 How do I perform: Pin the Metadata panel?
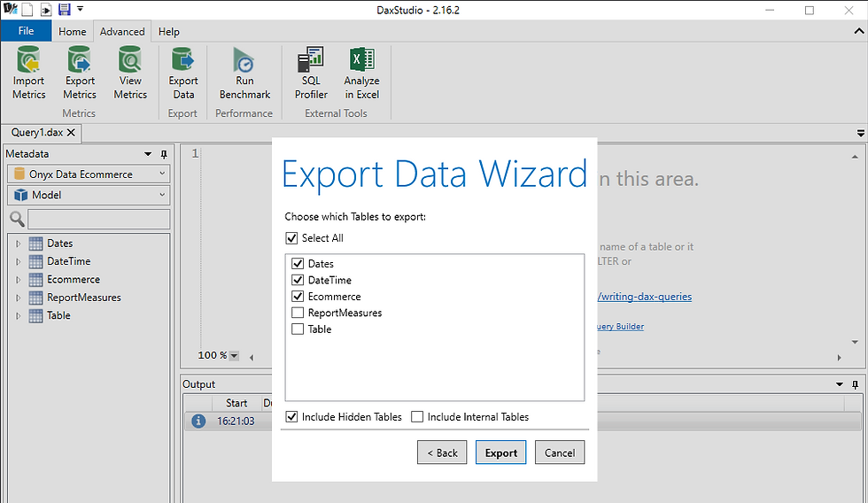[x=164, y=154]
